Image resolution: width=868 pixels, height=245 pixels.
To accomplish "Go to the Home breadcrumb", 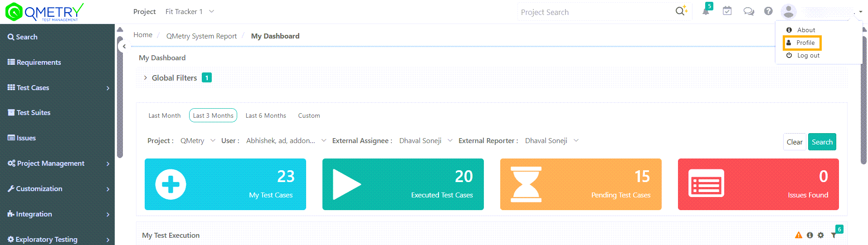I will (x=143, y=35).
